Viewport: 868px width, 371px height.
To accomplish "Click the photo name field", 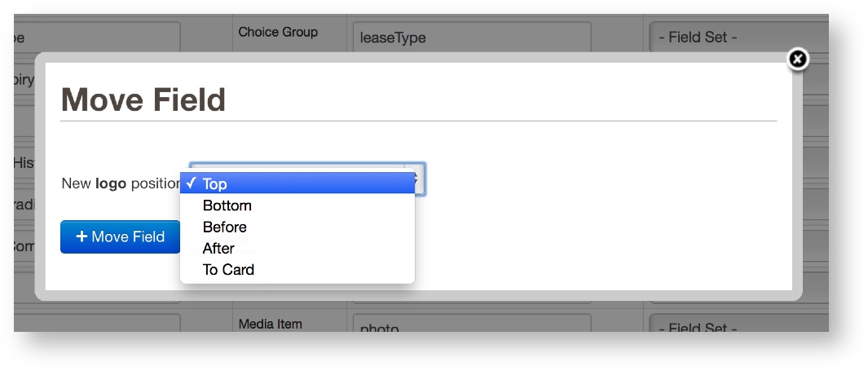I will coord(471,328).
